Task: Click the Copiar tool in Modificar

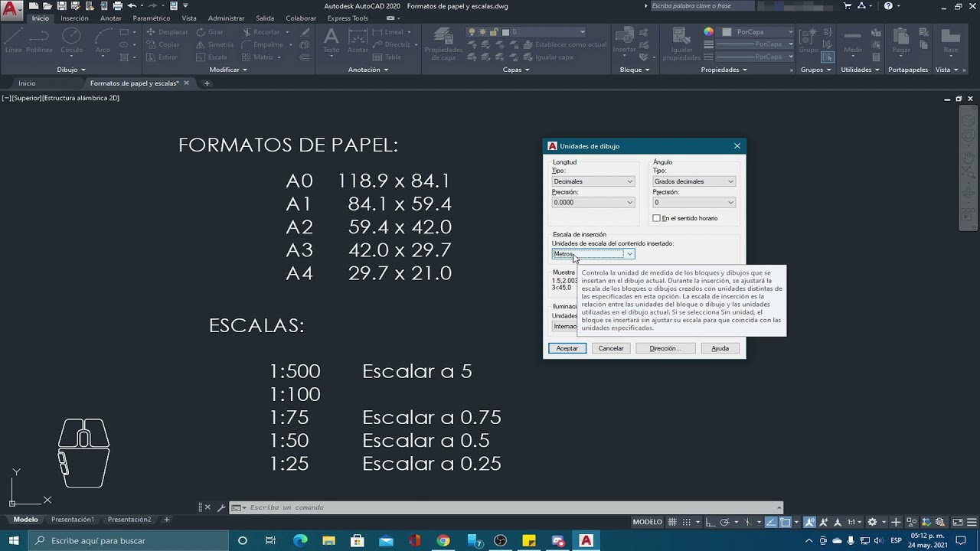Action: (x=162, y=44)
